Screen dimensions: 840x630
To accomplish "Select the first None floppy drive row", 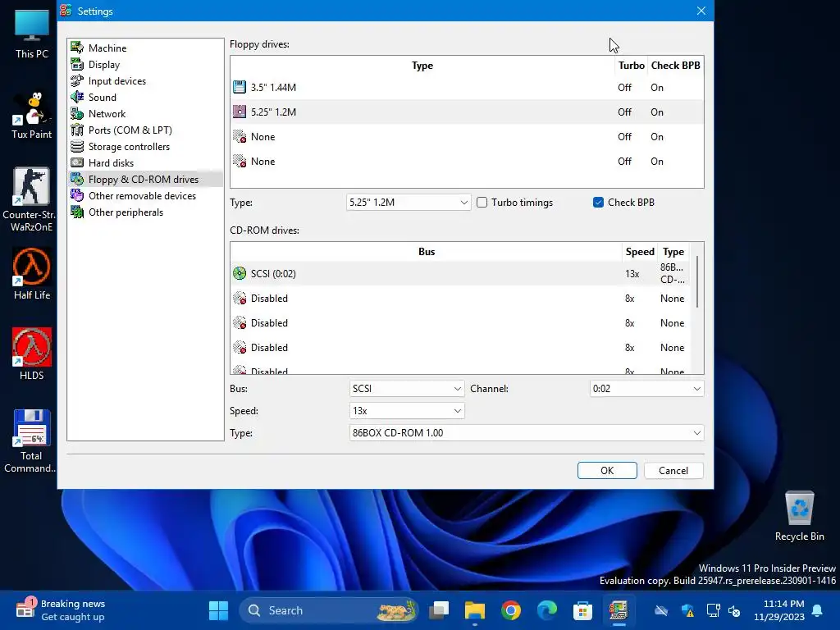I will pos(467,136).
